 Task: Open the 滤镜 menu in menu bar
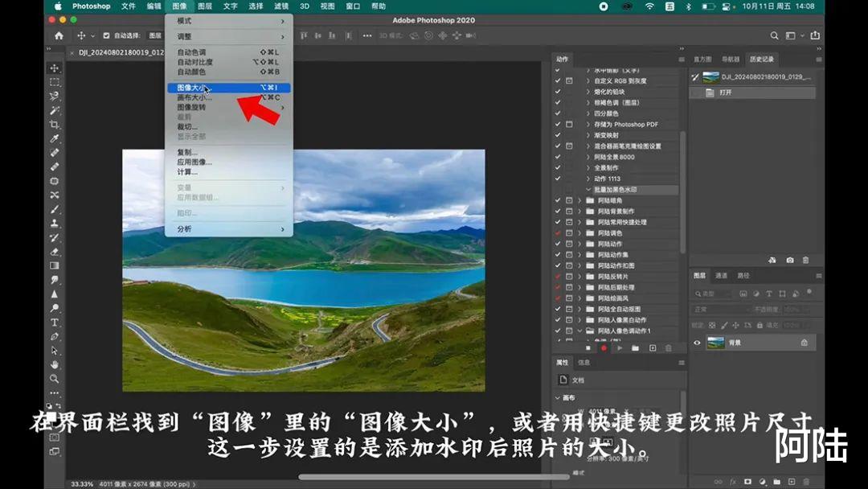281,6
